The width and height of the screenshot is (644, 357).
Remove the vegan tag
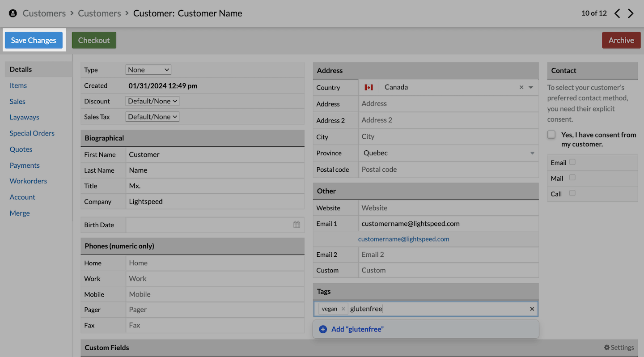coord(343,309)
